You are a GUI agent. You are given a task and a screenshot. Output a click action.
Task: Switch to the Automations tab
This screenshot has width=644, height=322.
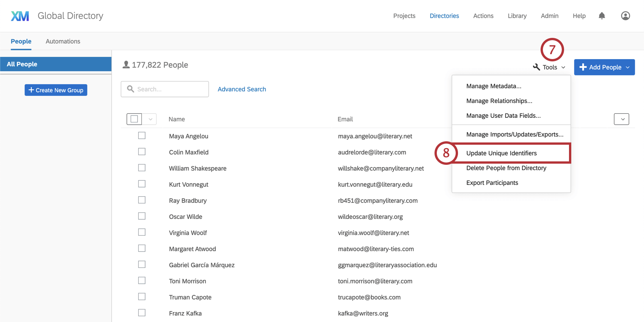point(63,41)
